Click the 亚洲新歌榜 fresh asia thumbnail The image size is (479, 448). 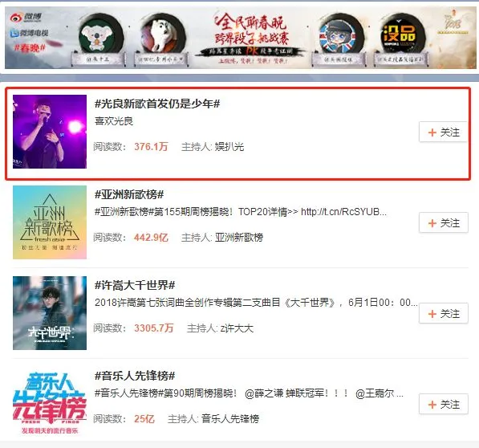(x=50, y=222)
